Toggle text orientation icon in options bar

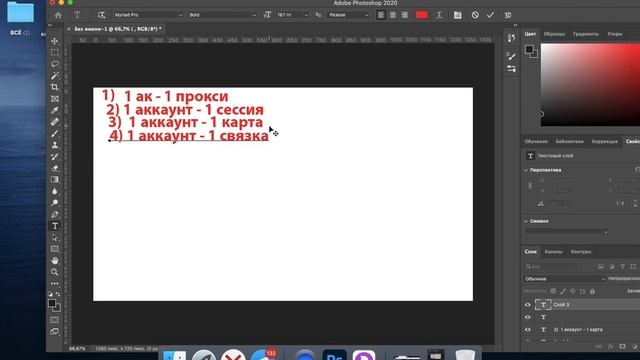tap(101, 15)
